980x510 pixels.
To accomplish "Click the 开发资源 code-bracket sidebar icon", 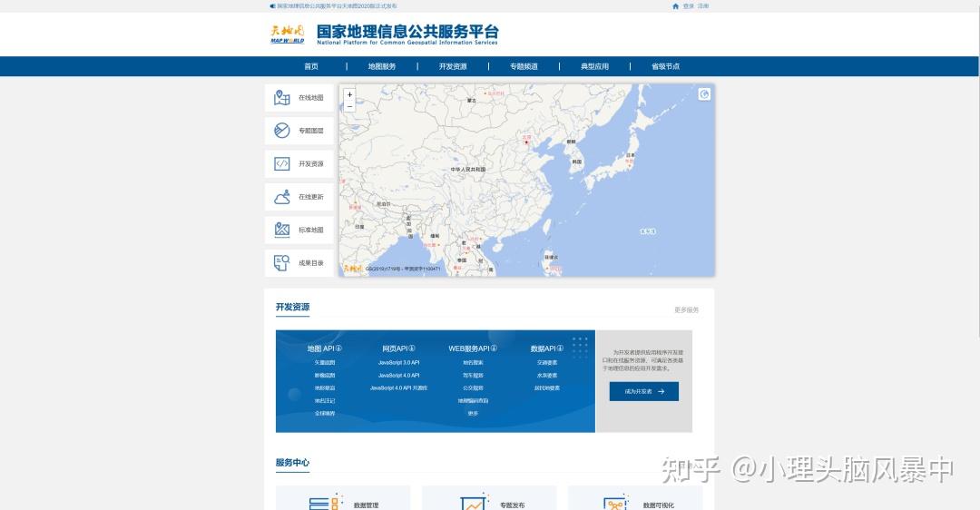I will (x=282, y=163).
